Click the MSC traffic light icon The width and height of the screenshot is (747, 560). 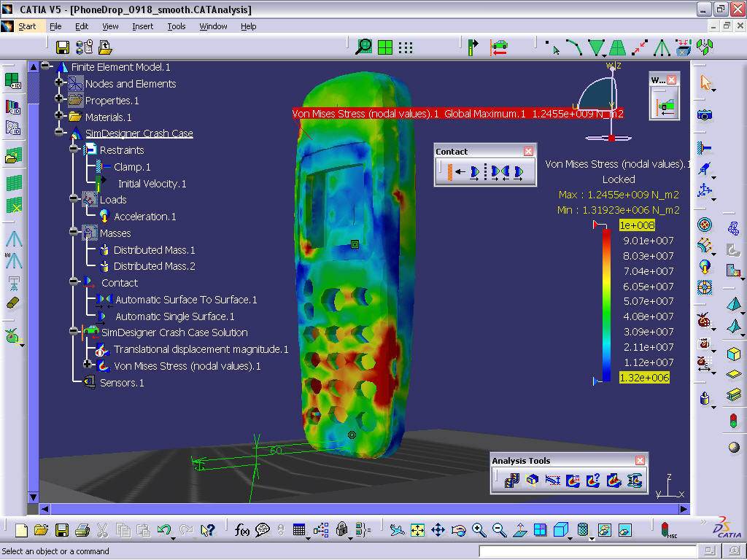point(667,530)
